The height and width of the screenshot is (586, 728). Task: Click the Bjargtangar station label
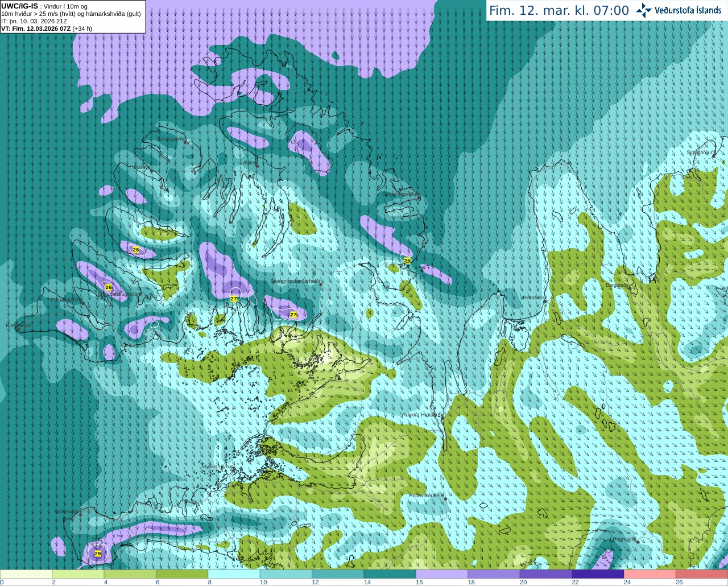(19, 325)
